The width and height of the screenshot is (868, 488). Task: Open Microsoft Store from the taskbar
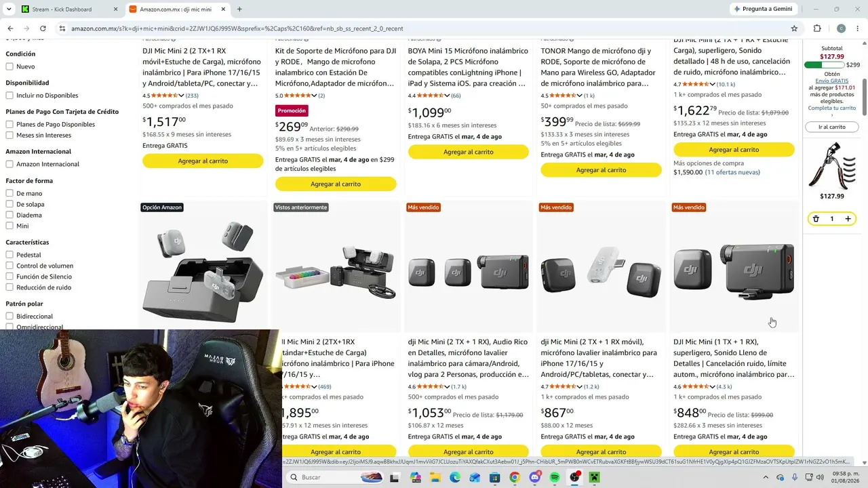tap(495, 477)
